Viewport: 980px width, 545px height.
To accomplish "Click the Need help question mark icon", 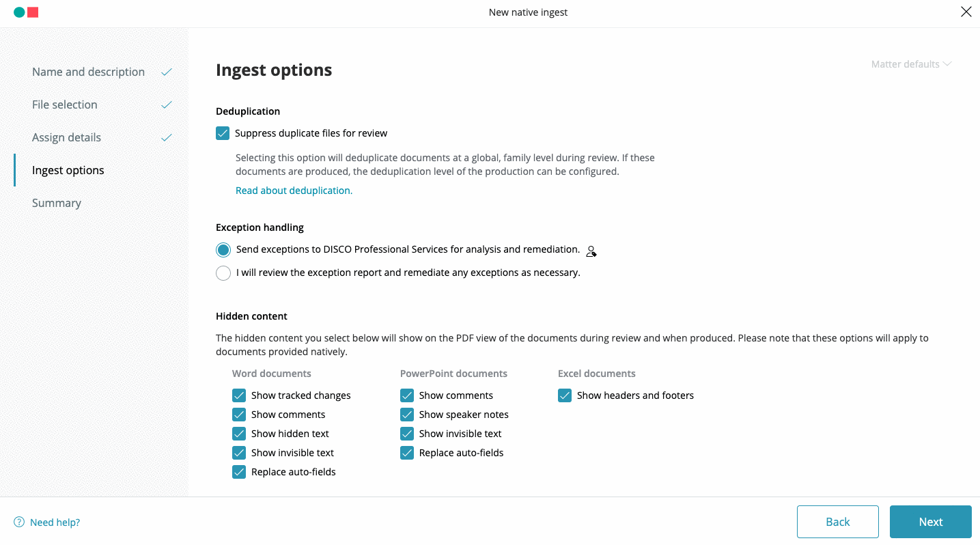I will point(19,522).
